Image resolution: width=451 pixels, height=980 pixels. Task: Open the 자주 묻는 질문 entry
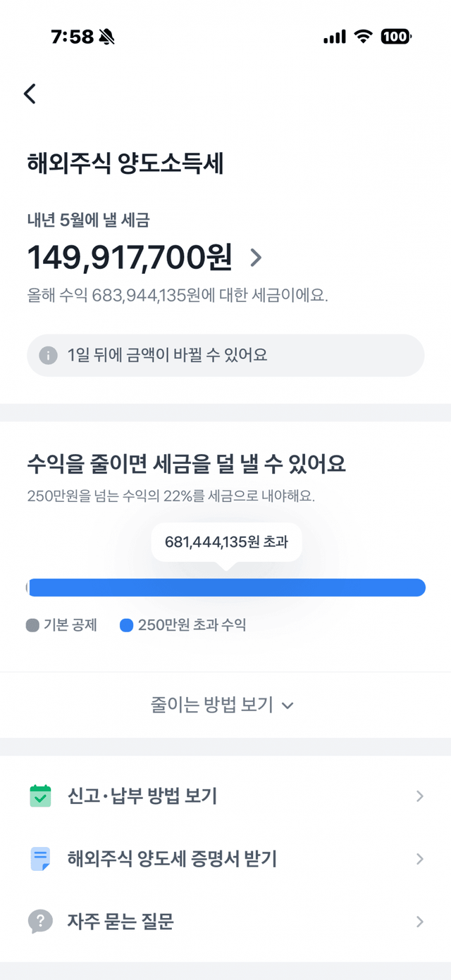coord(120,922)
